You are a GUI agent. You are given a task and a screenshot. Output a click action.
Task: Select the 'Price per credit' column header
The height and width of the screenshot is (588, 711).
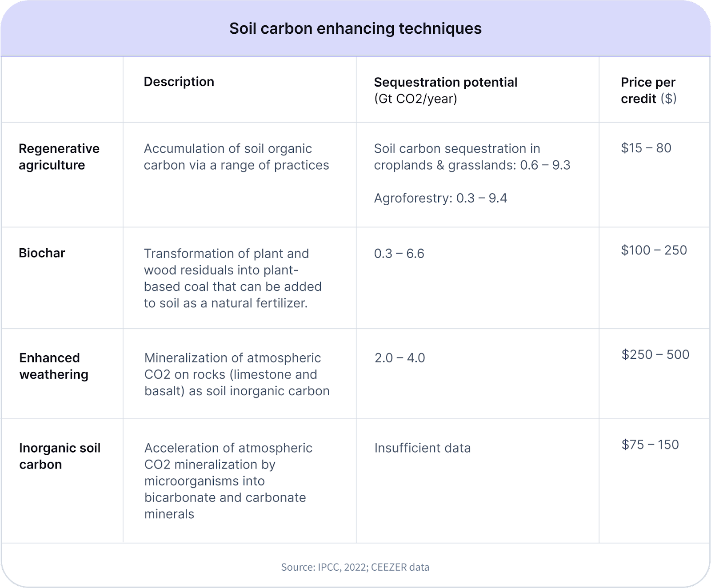click(x=648, y=90)
